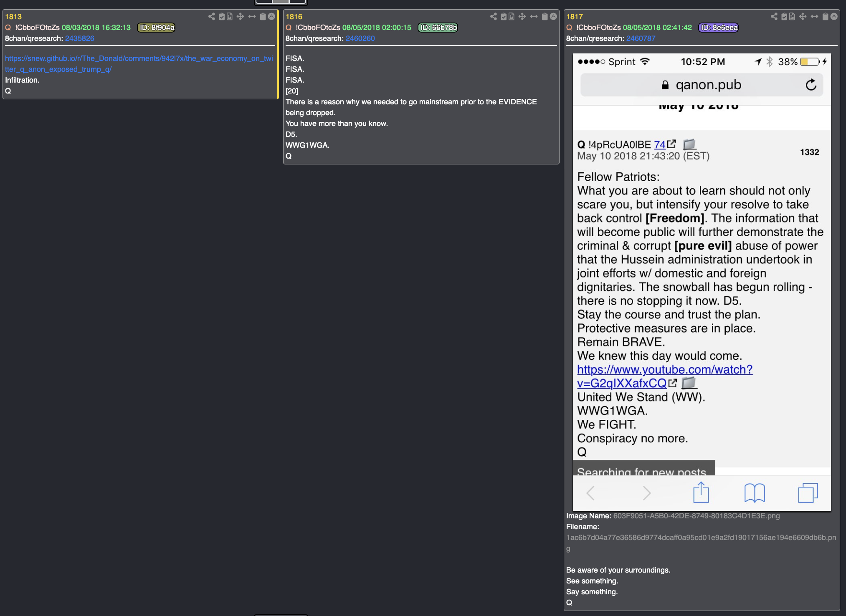
Task: Click the ID: 8f904a badge
Action: click(157, 28)
